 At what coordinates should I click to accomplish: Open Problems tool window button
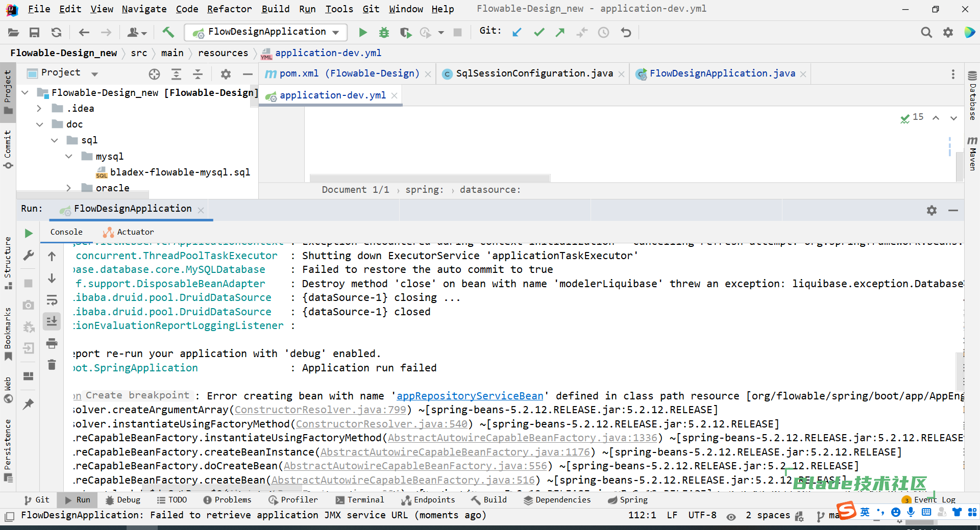coord(228,500)
